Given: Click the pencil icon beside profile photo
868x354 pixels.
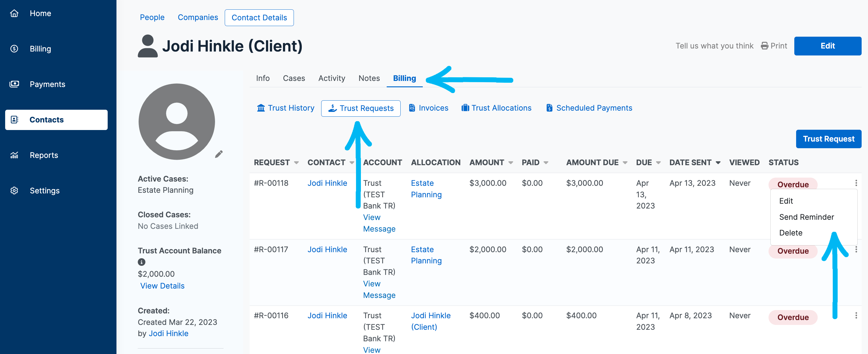Looking at the screenshot, I should [219, 154].
